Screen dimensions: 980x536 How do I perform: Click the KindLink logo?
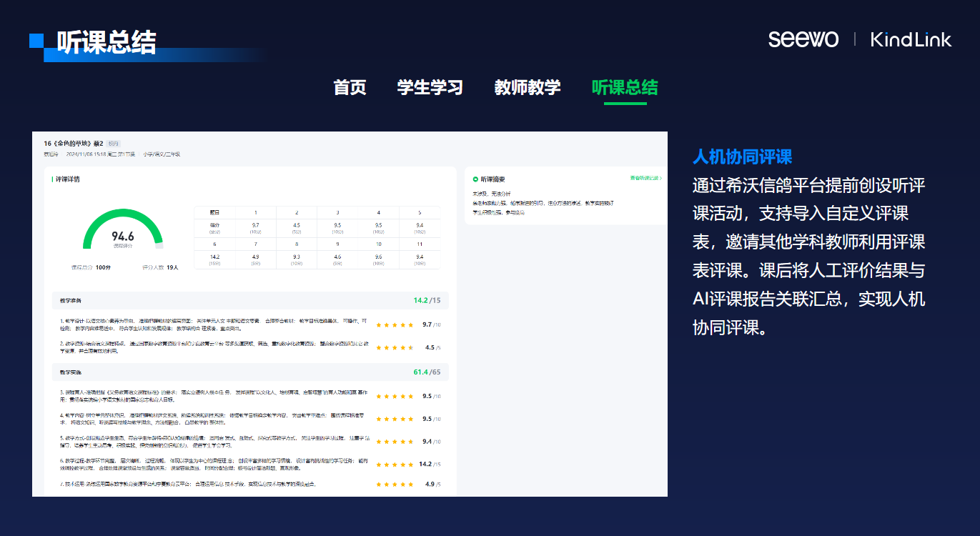pos(911,39)
